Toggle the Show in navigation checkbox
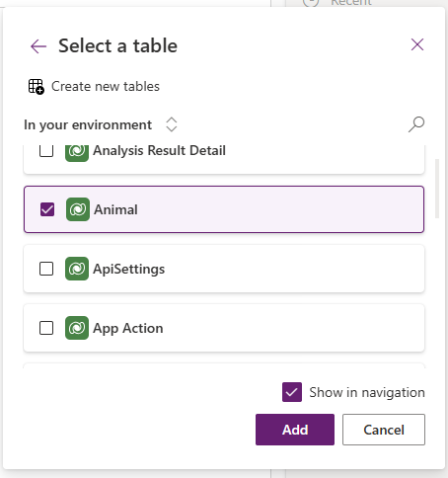The image size is (448, 478). [x=292, y=392]
